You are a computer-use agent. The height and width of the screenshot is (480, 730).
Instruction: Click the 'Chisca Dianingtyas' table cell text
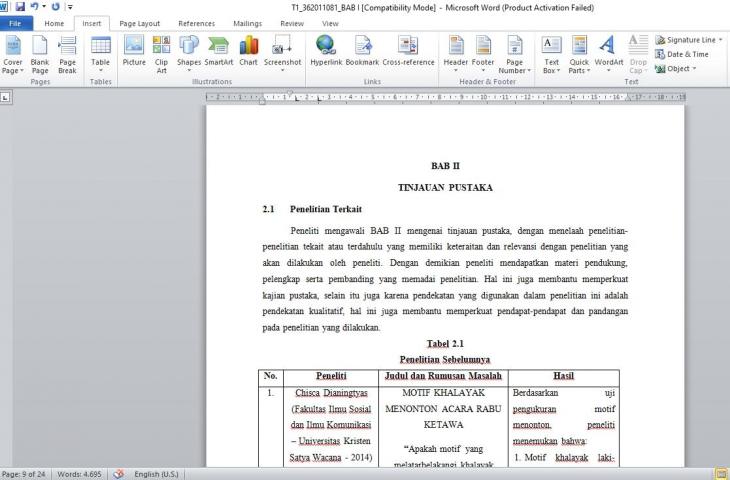tap(331, 392)
